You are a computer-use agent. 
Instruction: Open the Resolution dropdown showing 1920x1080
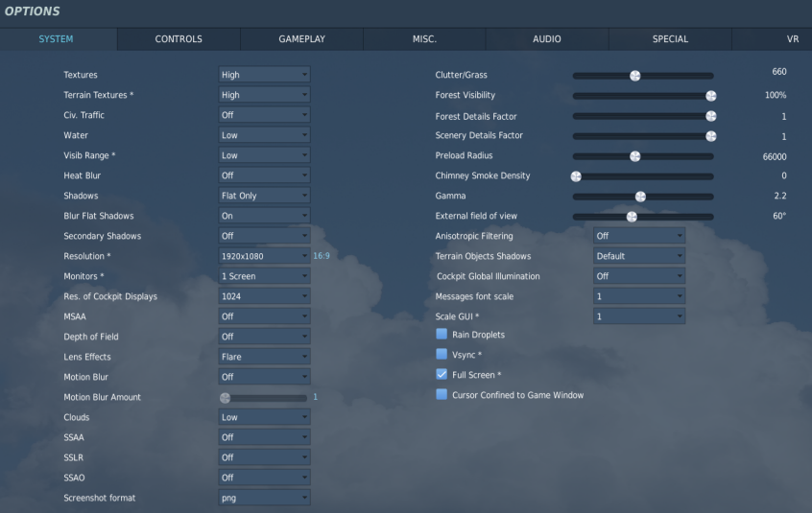tap(264, 256)
